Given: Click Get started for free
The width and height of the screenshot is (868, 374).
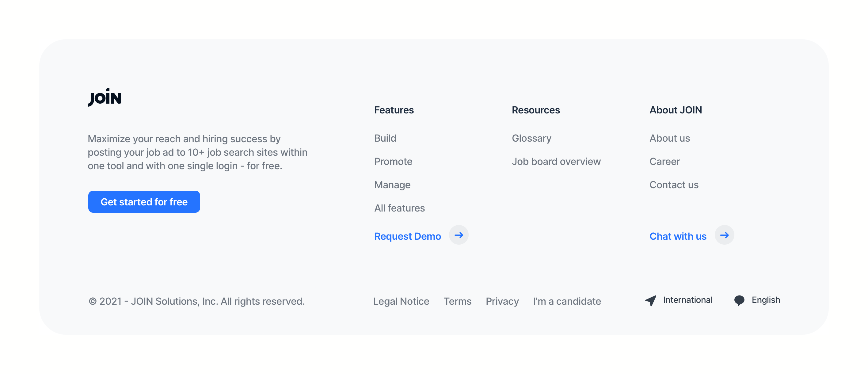Looking at the screenshot, I should [x=144, y=201].
